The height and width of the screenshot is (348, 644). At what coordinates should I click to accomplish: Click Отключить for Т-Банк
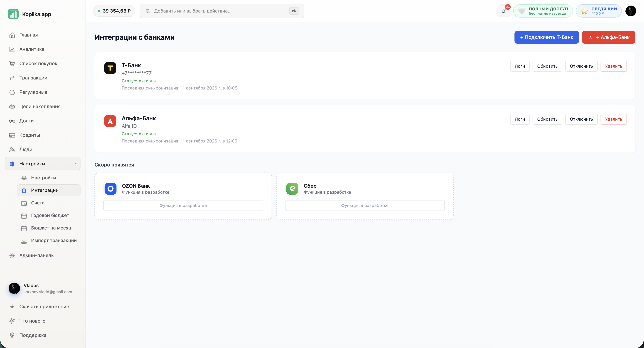point(581,66)
